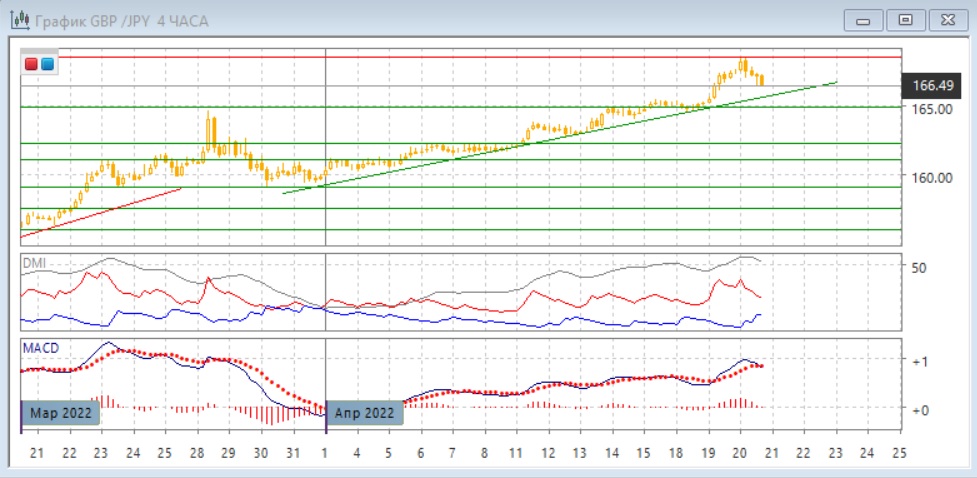Click date label 31 on the time axis
The image size is (977, 478).
tap(292, 452)
